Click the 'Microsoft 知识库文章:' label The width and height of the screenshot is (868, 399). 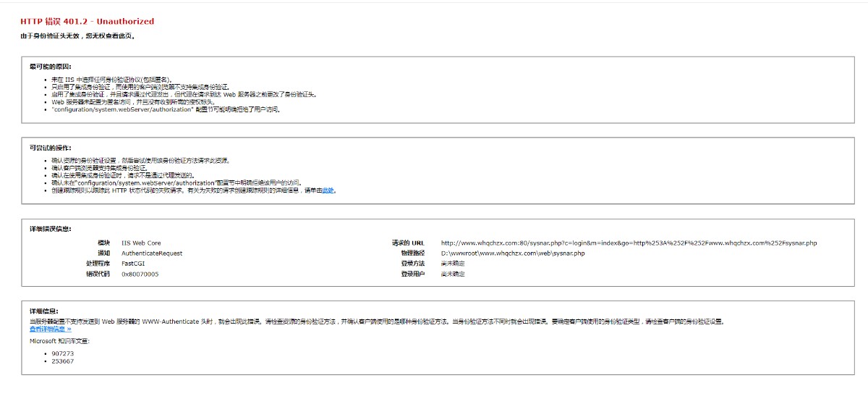[x=59, y=340]
